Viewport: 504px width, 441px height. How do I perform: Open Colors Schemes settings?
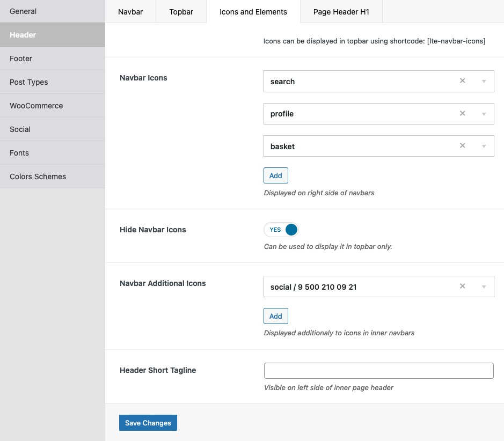click(x=53, y=177)
